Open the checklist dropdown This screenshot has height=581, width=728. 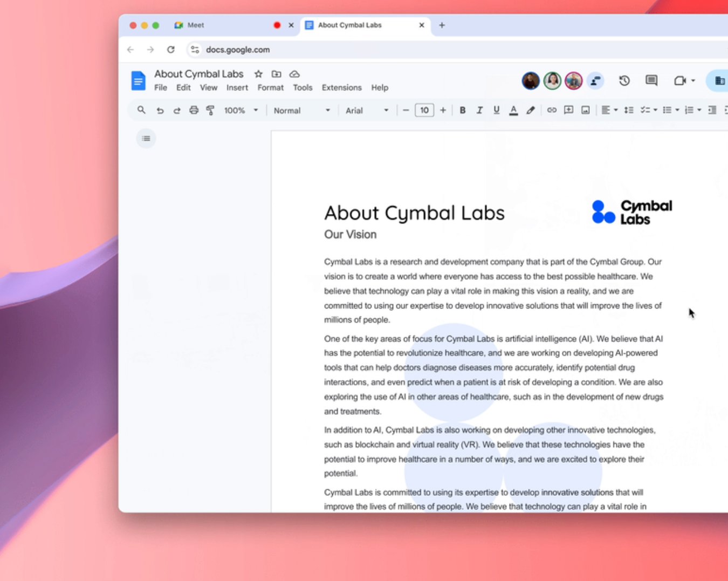[x=649, y=110]
